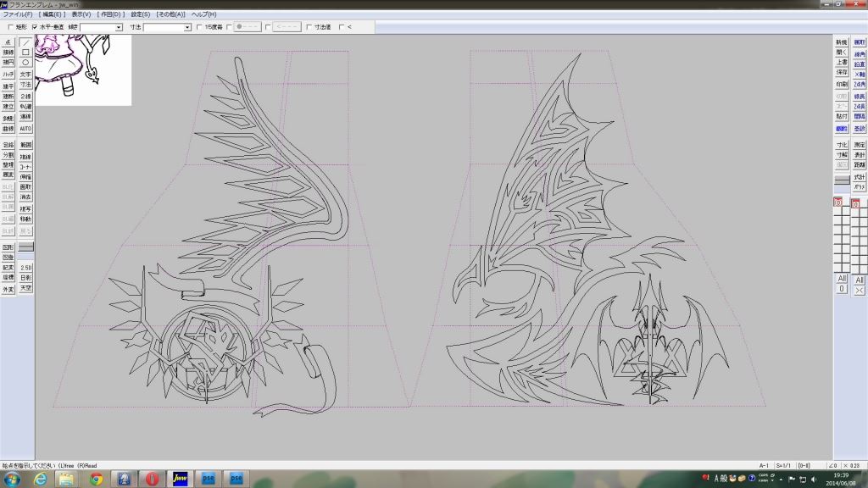The height and width of the screenshot is (488, 868).
Task: Click the left layer panel All button
Action: (842, 278)
